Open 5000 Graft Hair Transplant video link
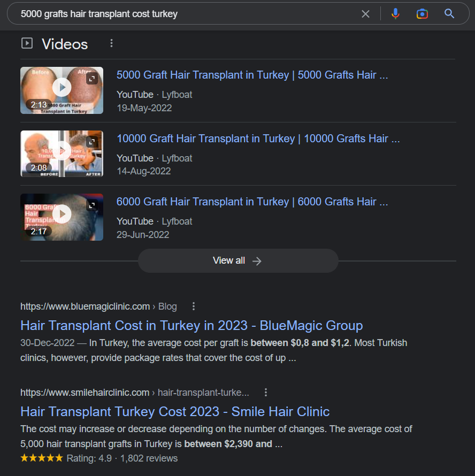 tap(252, 75)
